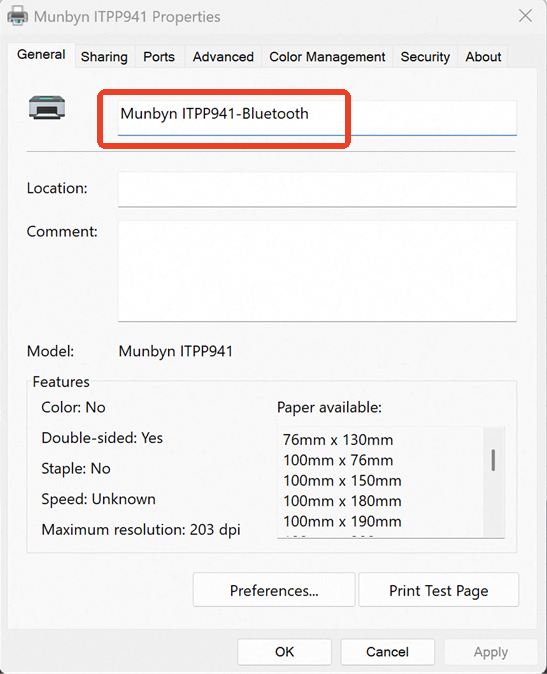The width and height of the screenshot is (547, 674).
Task: Click the Staple: No feature text
Action: (x=76, y=468)
